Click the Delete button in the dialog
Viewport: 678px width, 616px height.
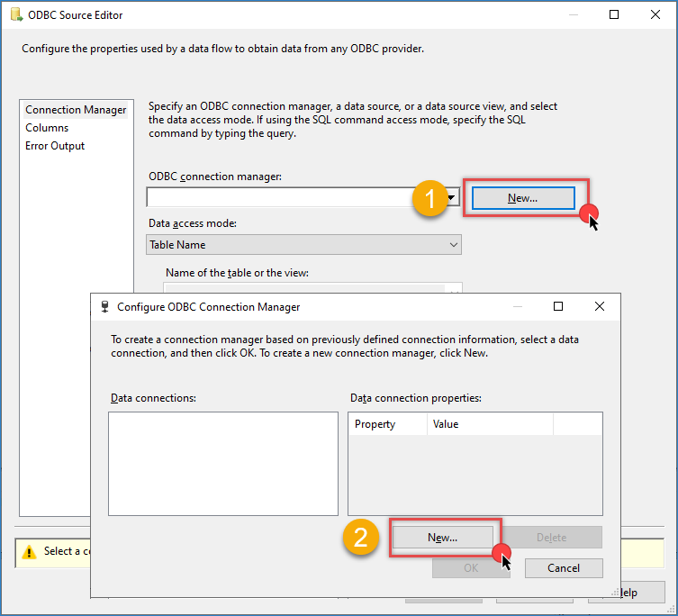click(551, 538)
